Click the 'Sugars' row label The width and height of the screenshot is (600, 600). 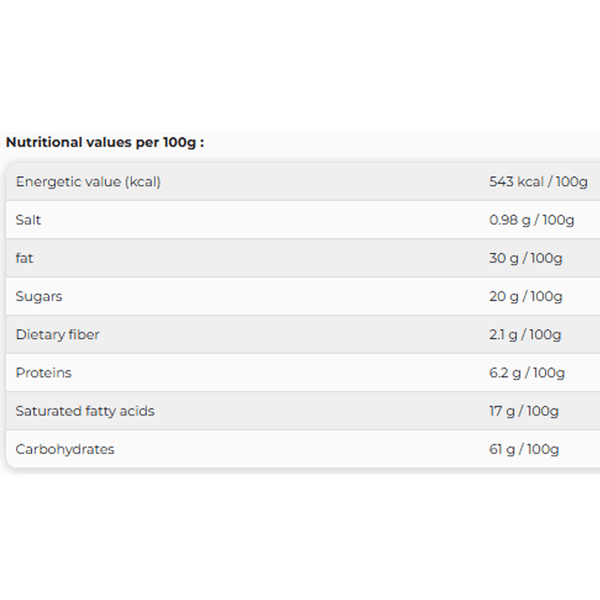(38, 297)
